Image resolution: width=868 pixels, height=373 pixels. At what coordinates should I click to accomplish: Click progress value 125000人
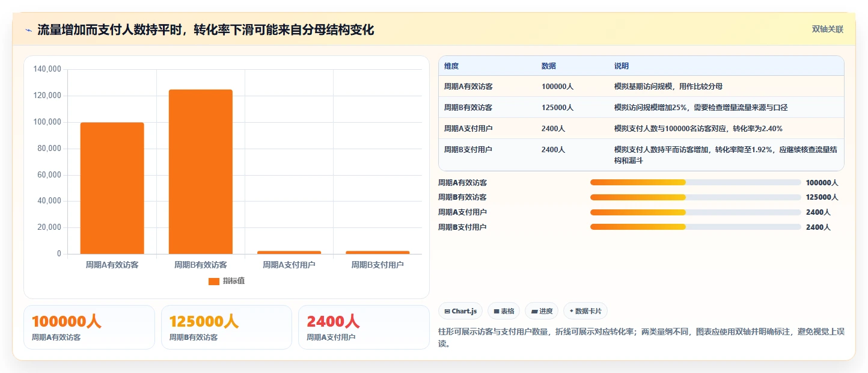coord(822,197)
